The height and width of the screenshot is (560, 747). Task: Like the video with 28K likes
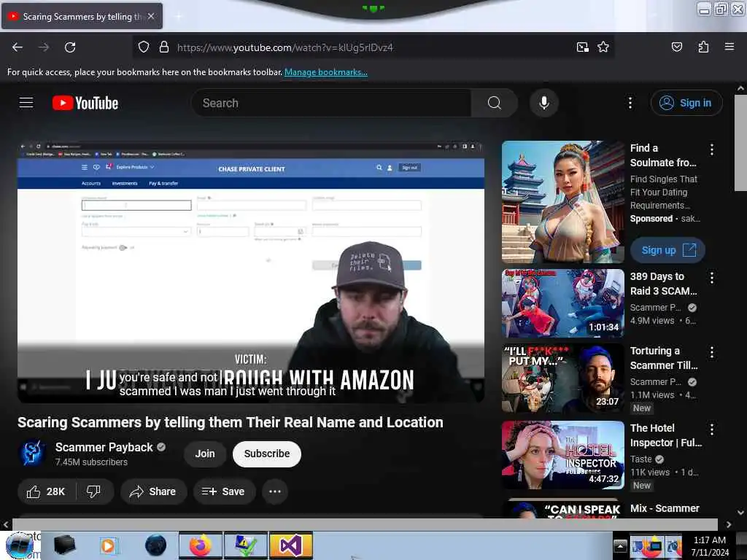46,491
